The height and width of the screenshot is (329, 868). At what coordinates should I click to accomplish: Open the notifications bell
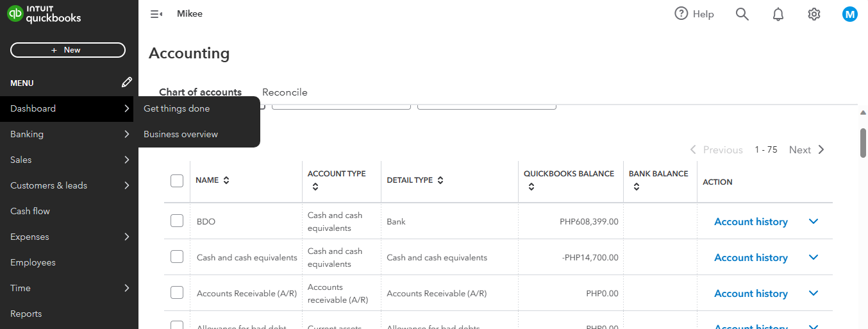778,14
